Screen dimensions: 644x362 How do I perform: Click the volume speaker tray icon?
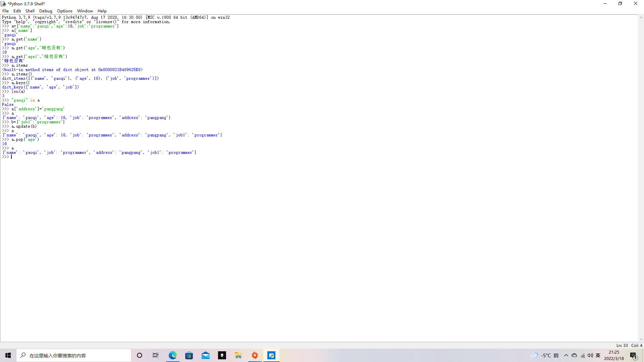pyautogui.click(x=590, y=355)
